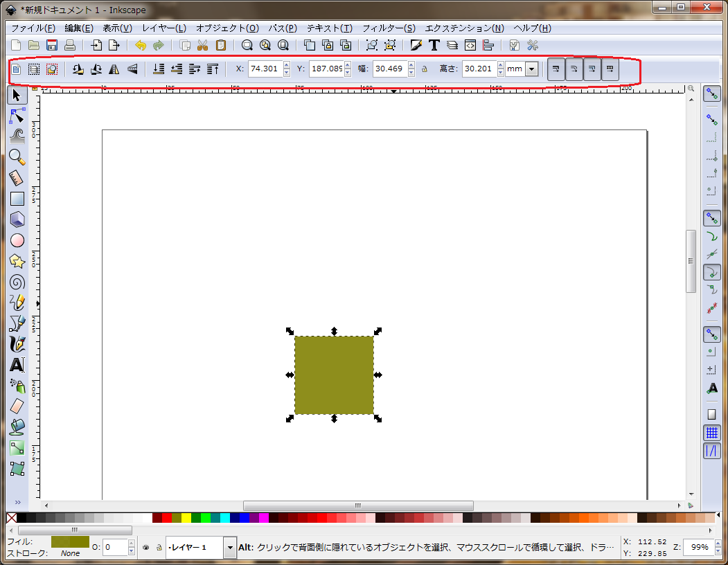Click the Undo button
The image size is (728, 565).
pos(139,45)
